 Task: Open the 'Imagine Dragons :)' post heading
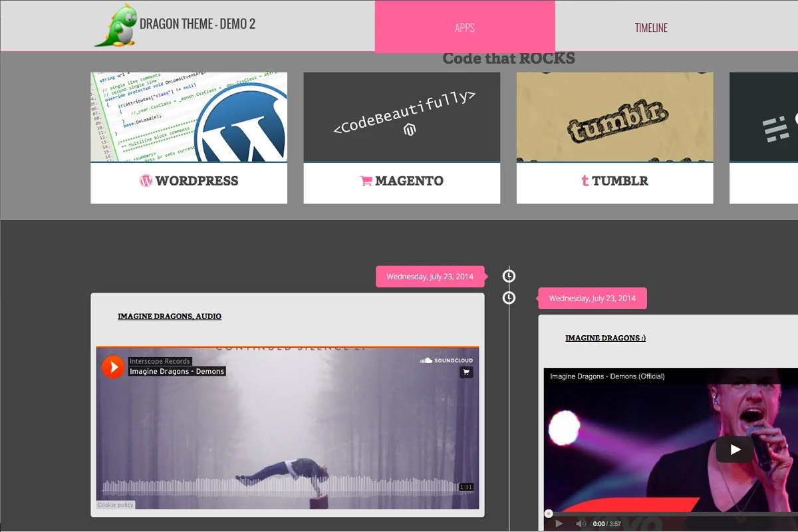point(605,338)
